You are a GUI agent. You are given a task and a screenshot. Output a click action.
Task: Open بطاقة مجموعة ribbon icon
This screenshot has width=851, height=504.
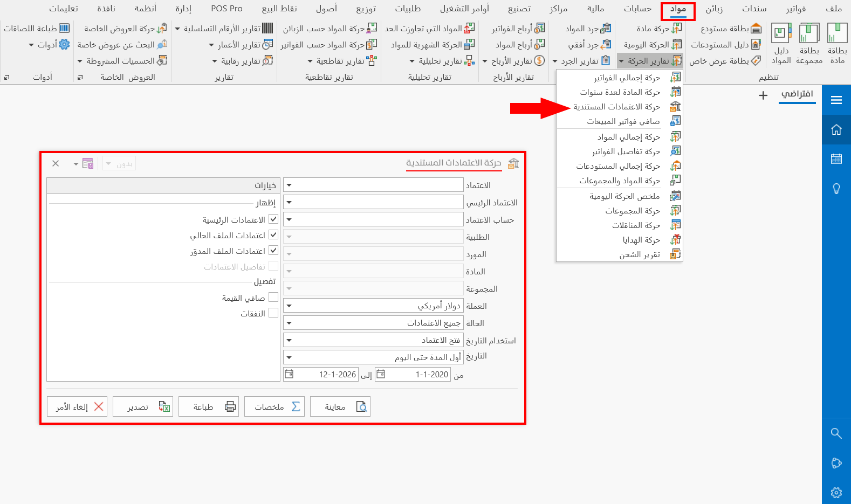[809, 44]
